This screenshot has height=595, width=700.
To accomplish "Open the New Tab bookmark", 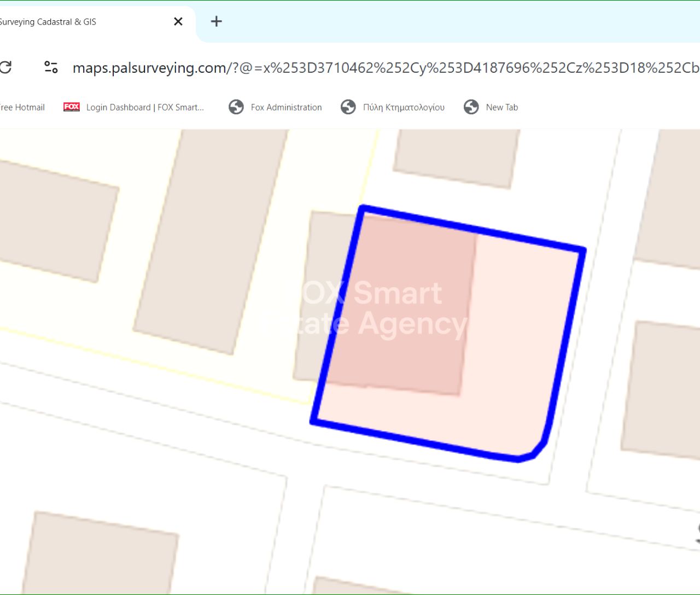I will click(x=491, y=107).
